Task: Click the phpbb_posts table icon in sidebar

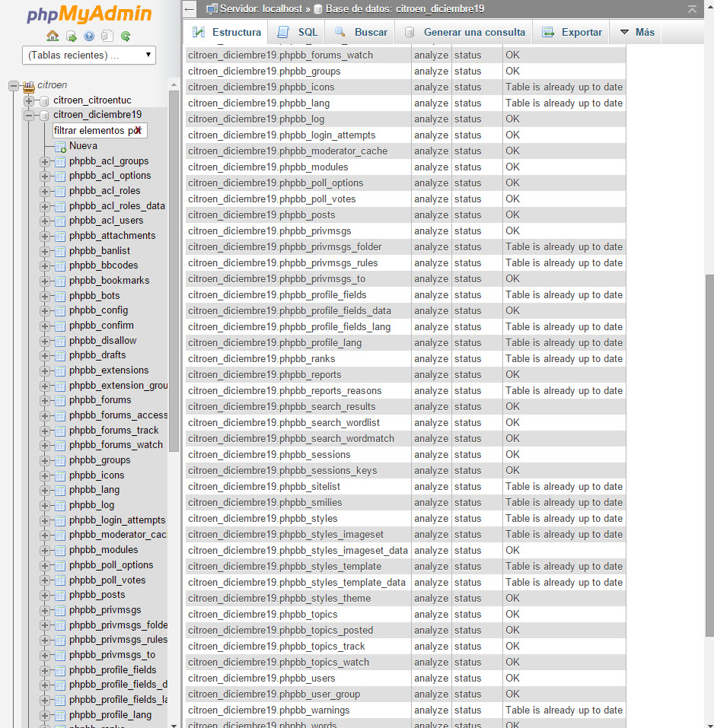Action: coord(60,595)
